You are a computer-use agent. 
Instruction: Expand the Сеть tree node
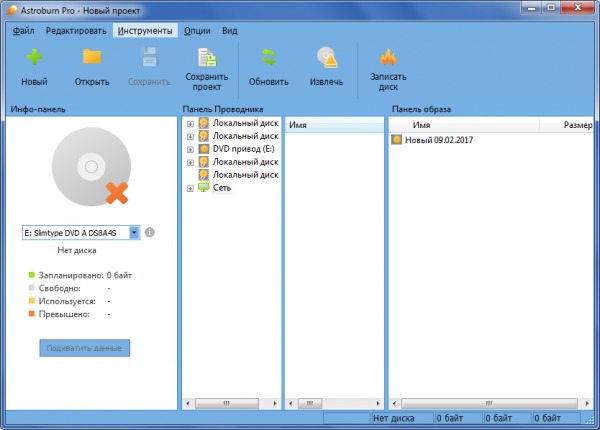tap(190, 188)
